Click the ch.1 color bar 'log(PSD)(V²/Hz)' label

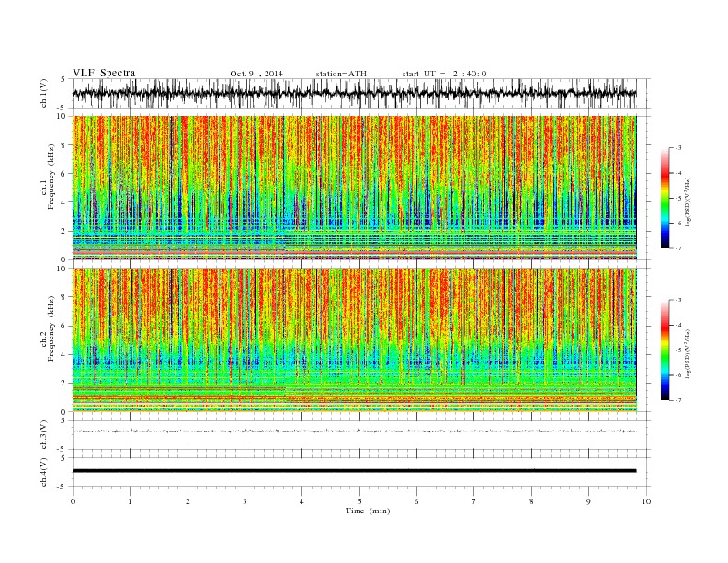click(x=688, y=201)
